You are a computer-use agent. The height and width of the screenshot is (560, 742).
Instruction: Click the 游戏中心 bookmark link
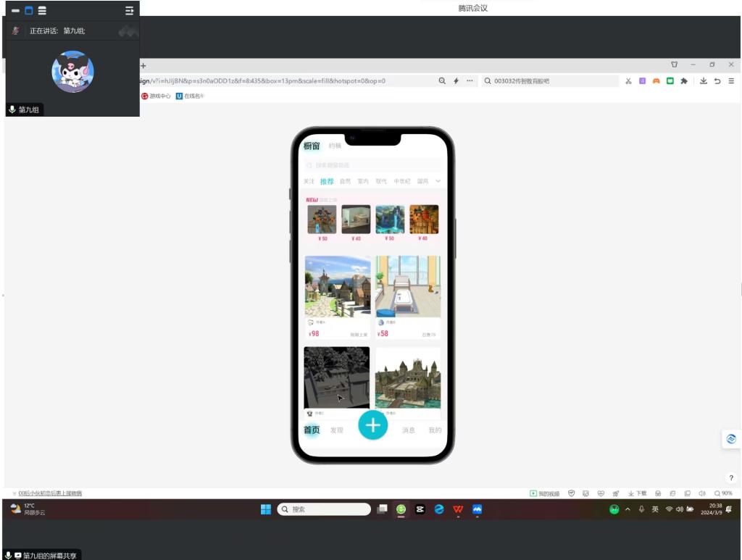click(x=156, y=96)
